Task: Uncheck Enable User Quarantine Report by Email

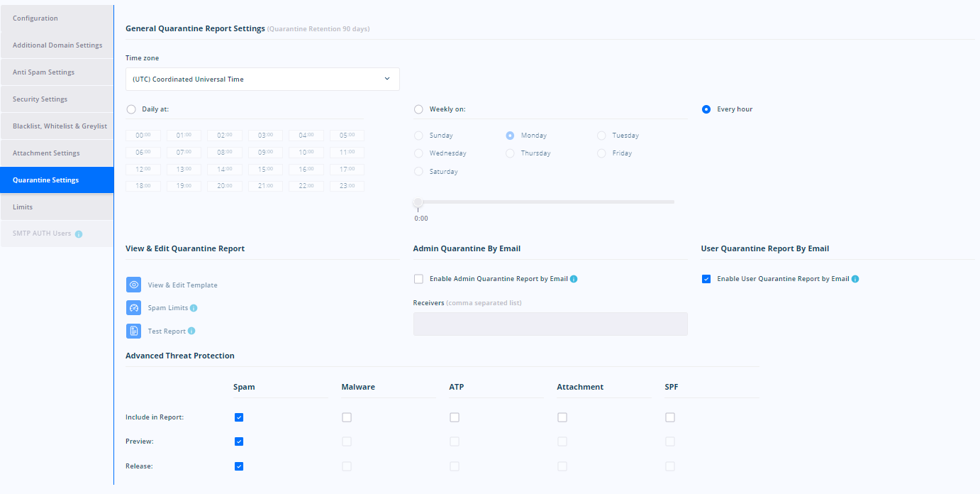Action: pos(706,279)
